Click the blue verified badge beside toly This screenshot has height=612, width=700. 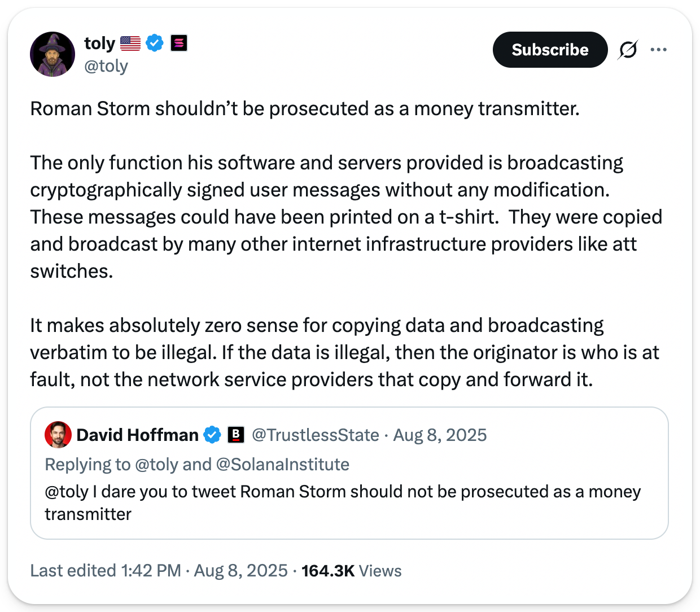pyautogui.click(x=155, y=43)
